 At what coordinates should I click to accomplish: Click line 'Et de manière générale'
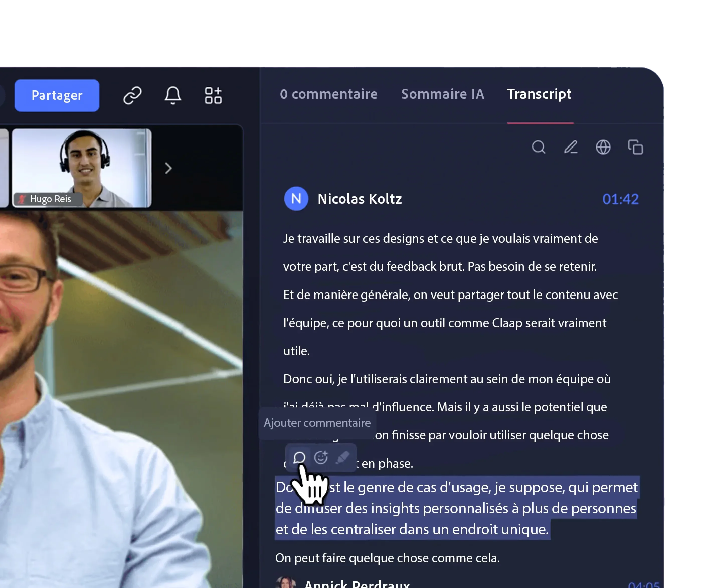pyautogui.click(x=451, y=295)
